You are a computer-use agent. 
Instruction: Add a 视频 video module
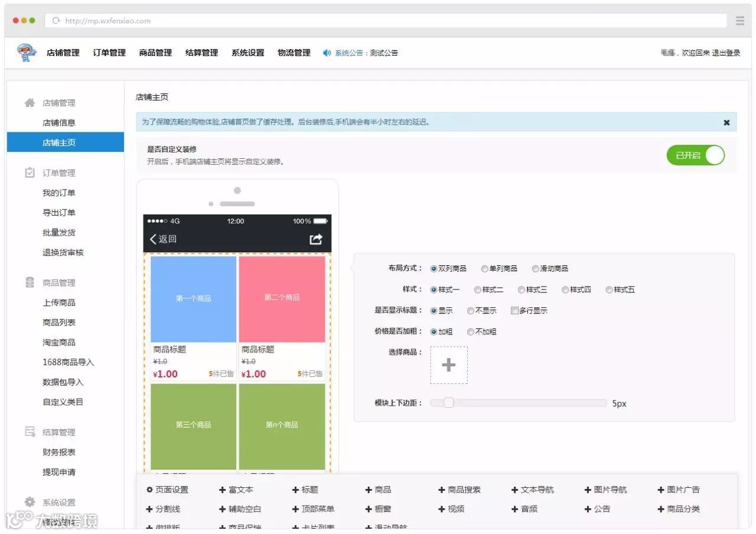(x=452, y=509)
